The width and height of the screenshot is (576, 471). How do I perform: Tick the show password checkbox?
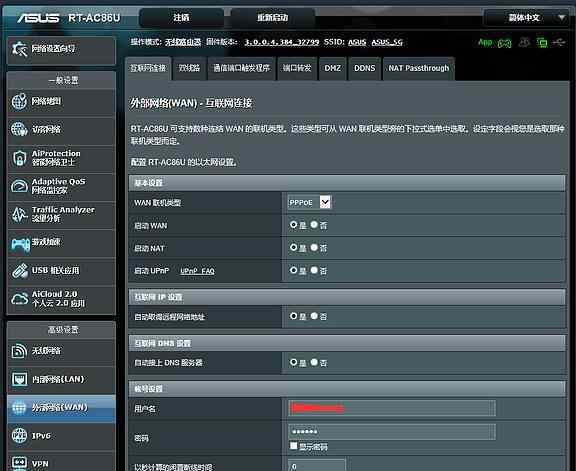[x=293, y=446]
